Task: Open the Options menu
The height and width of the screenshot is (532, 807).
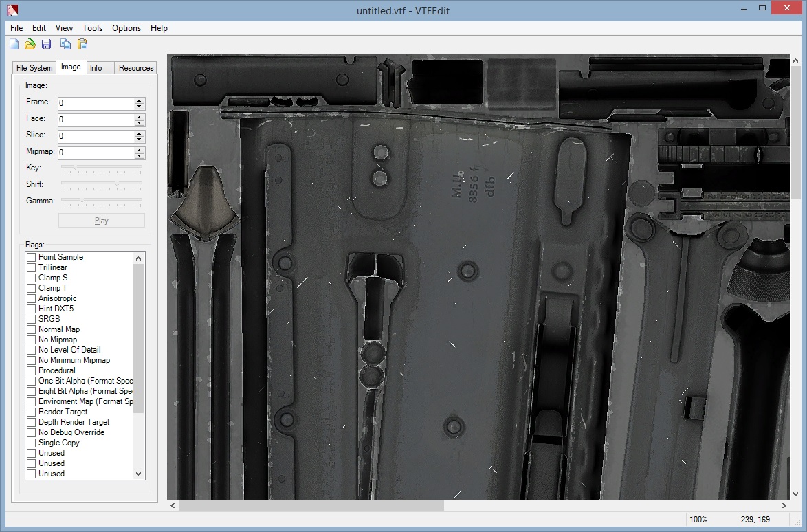Action: 126,28
